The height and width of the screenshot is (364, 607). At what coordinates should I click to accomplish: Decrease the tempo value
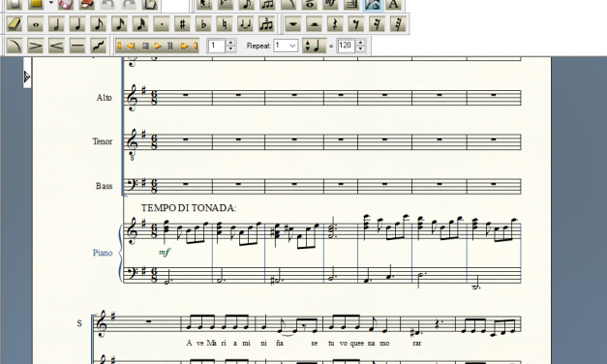(360, 48)
